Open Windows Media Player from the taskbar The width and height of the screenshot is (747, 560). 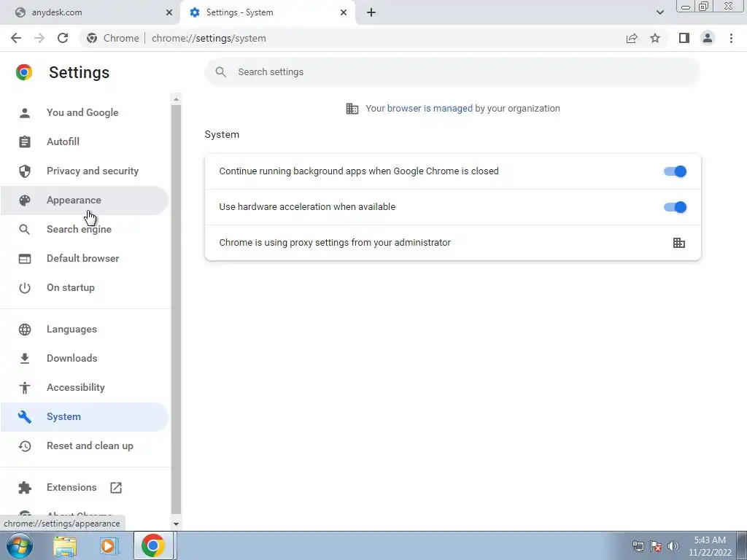pos(109,545)
